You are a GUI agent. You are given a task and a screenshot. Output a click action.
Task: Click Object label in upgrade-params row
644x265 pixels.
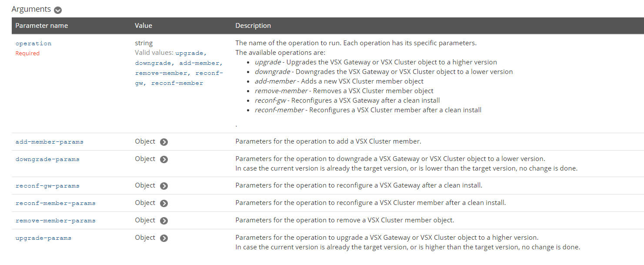pyautogui.click(x=145, y=238)
